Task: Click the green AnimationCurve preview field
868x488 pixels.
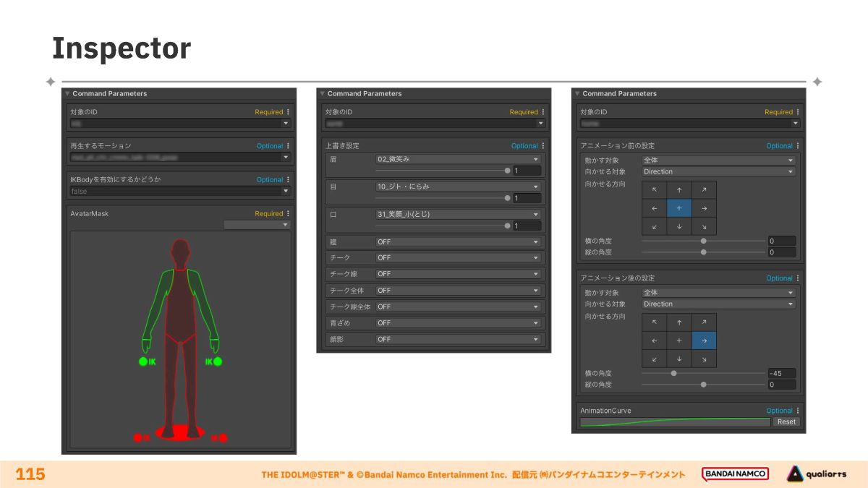Action: (x=674, y=422)
